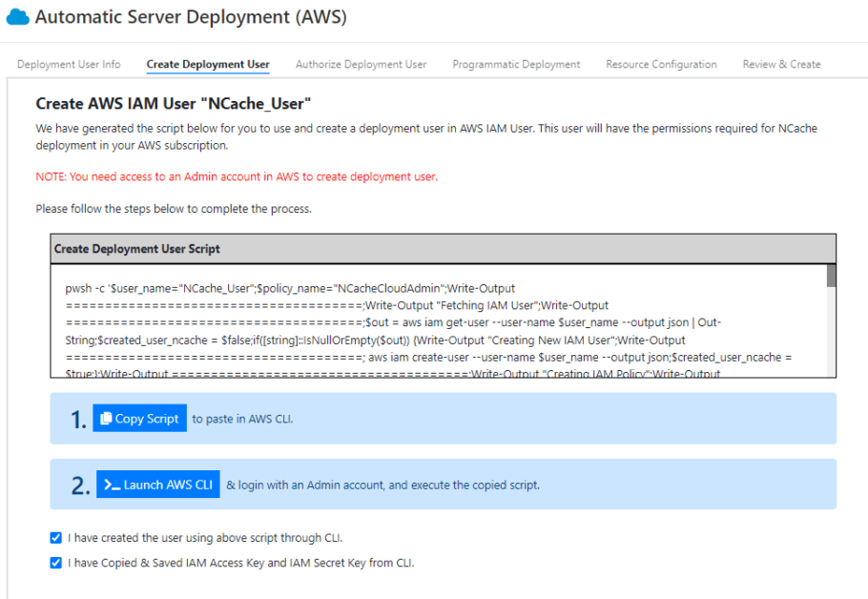This screenshot has height=599, width=868.
Task: Uncheck 'I have created the user' checkbox
Action: 56,538
